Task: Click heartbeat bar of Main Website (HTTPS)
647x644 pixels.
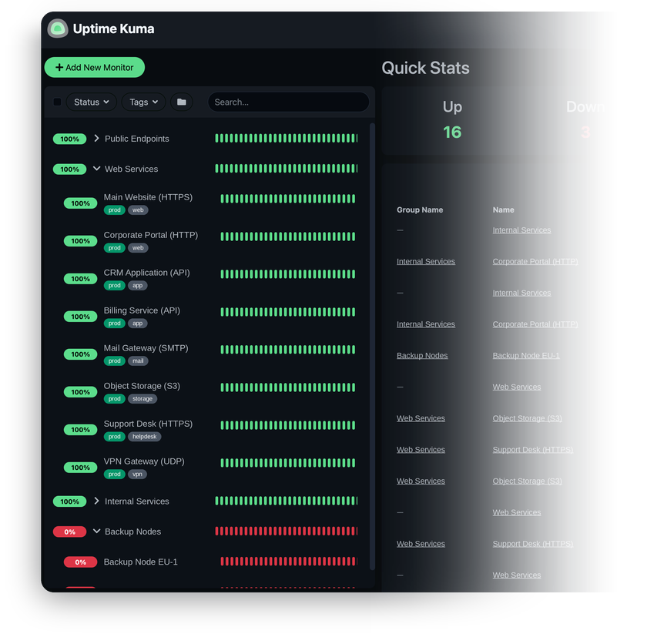Action: tap(287, 199)
